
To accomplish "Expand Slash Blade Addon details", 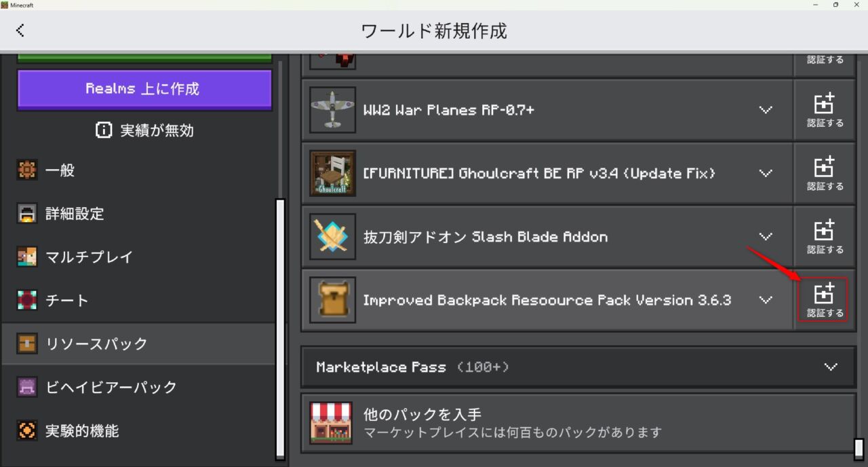I will coord(766,237).
